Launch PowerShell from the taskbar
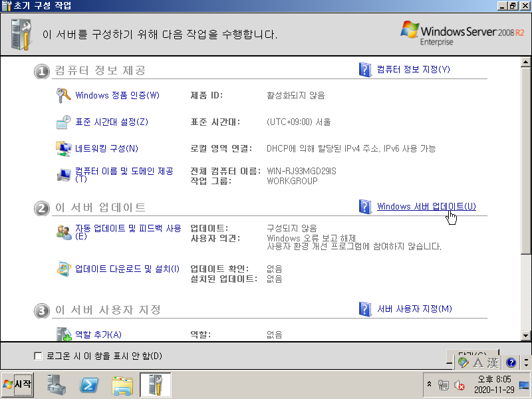The image size is (532, 399). coord(89,385)
